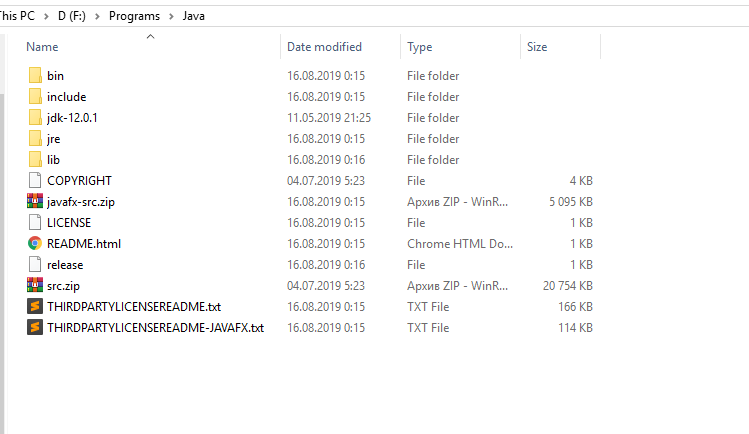This screenshot has width=749, height=434.
Task: Click the WinRAR icon of javafx-src.zip
Action: pyautogui.click(x=35, y=201)
